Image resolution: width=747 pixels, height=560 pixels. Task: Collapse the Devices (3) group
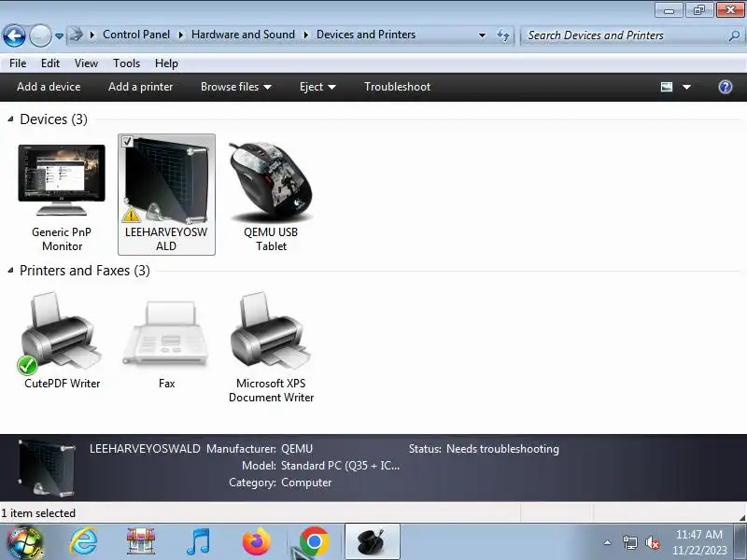click(x=10, y=119)
